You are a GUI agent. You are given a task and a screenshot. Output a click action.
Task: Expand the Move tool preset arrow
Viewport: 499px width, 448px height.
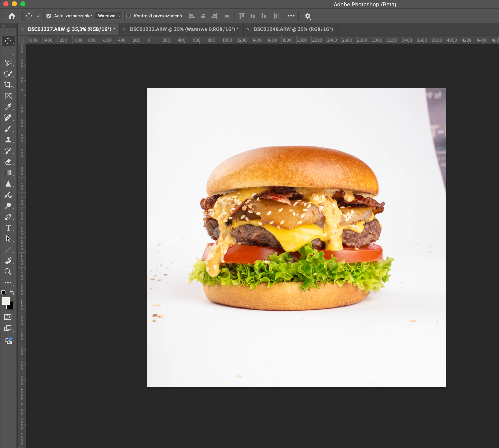[x=38, y=16]
